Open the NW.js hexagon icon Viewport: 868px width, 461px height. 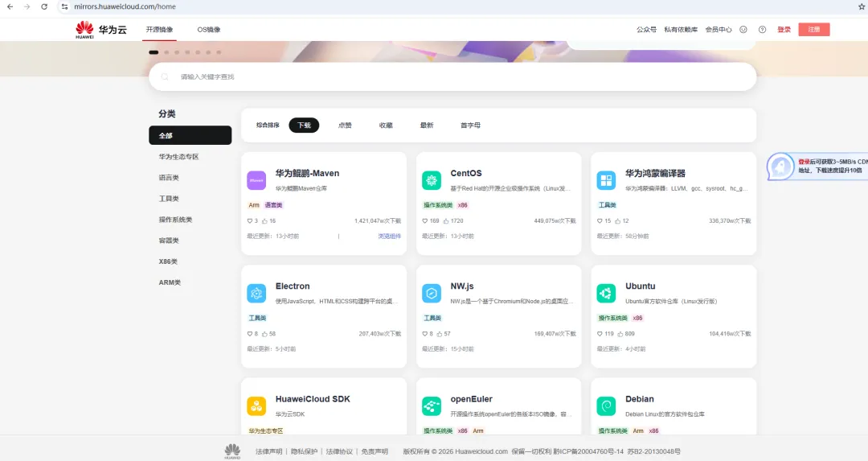[432, 294]
